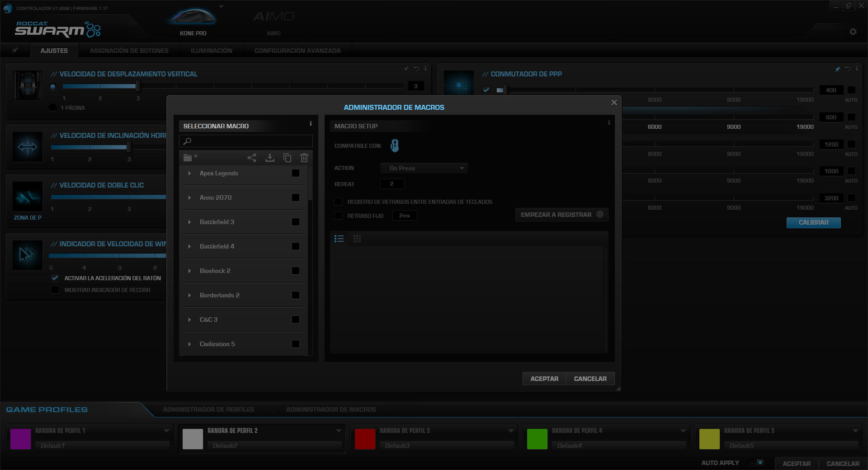The image size is (868, 470).
Task: Switch macro editor to grid view
Action: point(357,239)
